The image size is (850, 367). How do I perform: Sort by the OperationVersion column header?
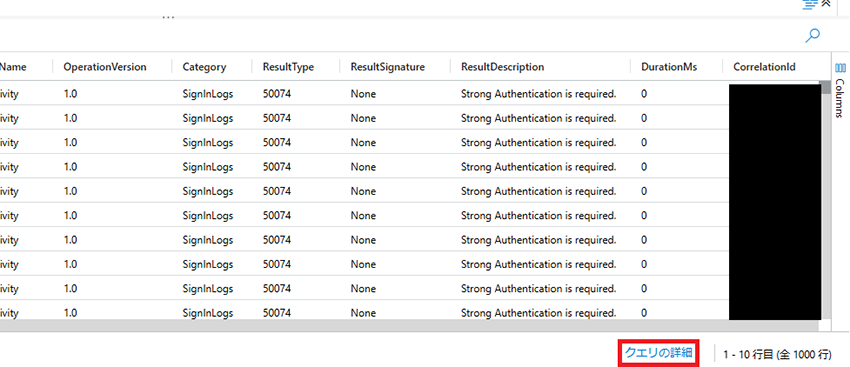point(105,67)
